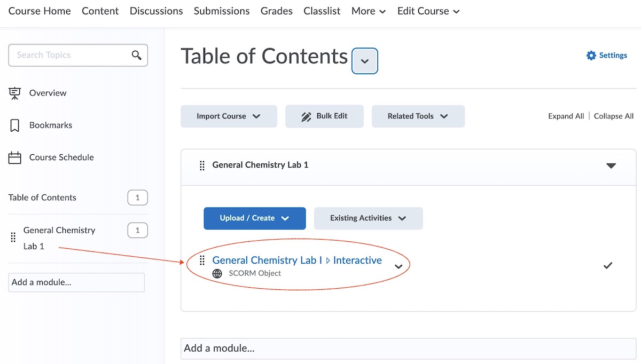Open the topic options chevron beside Interactive
This screenshot has width=641, height=364.
[x=398, y=266]
